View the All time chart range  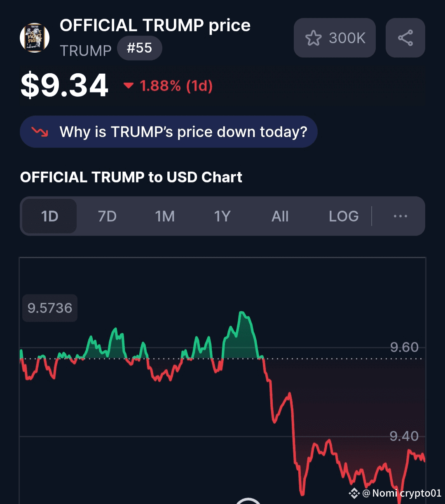pyautogui.click(x=280, y=216)
